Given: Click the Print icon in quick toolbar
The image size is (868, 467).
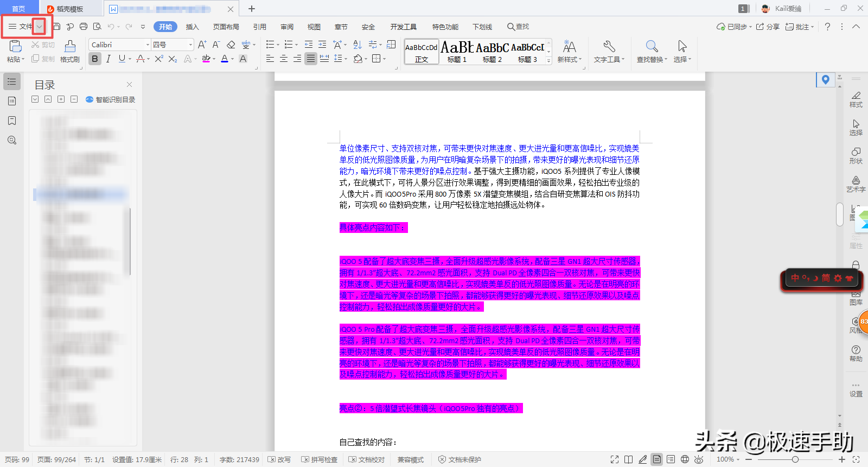Looking at the screenshot, I should [84, 27].
